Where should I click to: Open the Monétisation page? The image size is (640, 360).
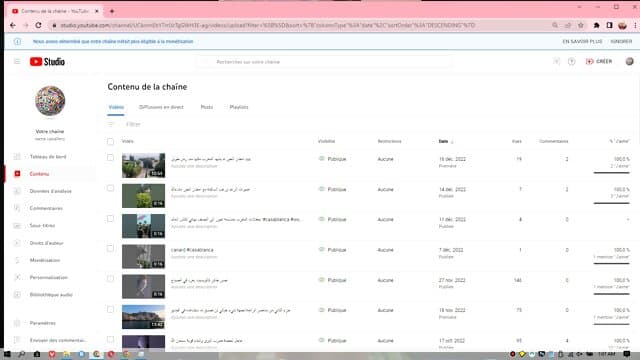point(45,260)
